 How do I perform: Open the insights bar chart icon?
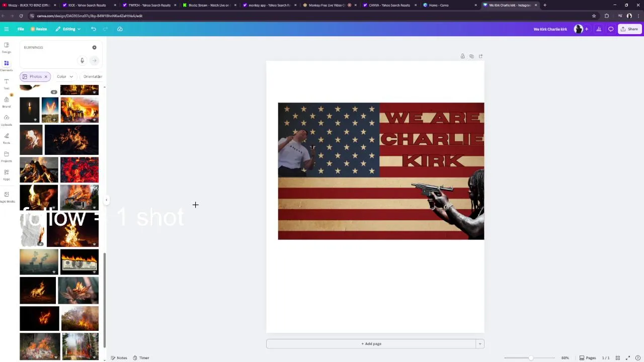point(599,29)
